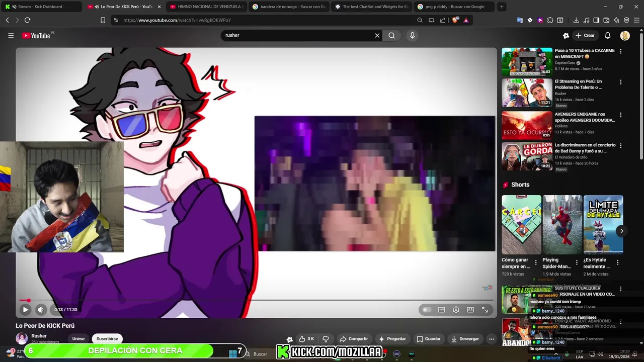This screenshot has height=362, width=644.
Task: Open the Brave VPN shield icon
Action: point(626,20)
